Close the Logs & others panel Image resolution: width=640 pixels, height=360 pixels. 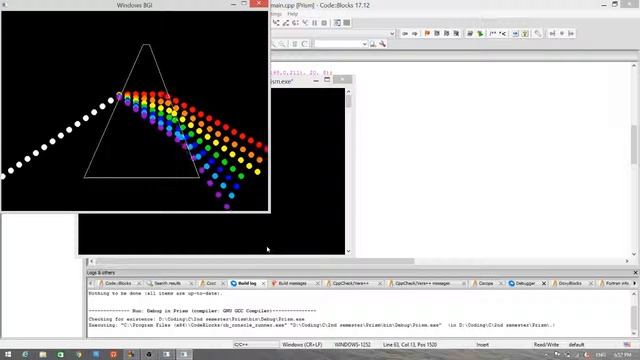point(636,273)
